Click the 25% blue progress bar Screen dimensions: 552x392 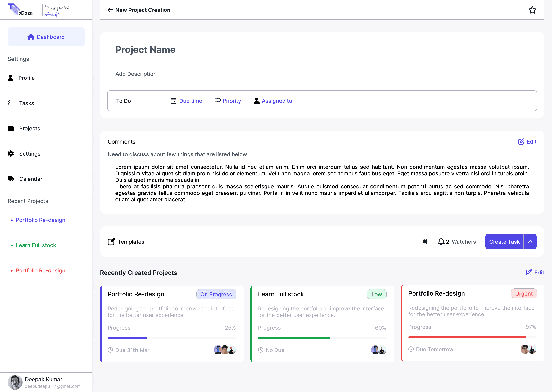coord(172,338)
